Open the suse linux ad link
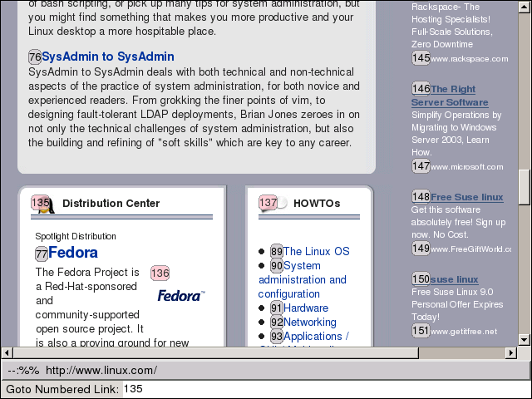Image resolution: width=532 pixels, height=399 pixels. click(x=455, y=279)
